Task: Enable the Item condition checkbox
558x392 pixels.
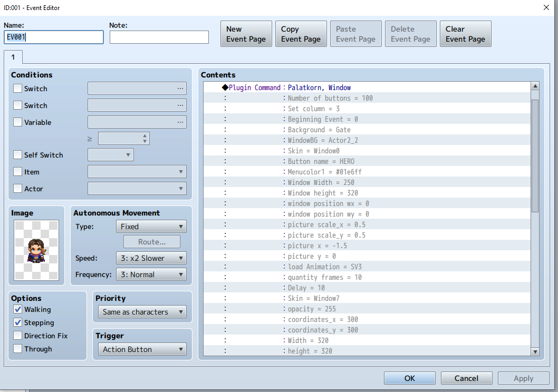Action: 17,172
